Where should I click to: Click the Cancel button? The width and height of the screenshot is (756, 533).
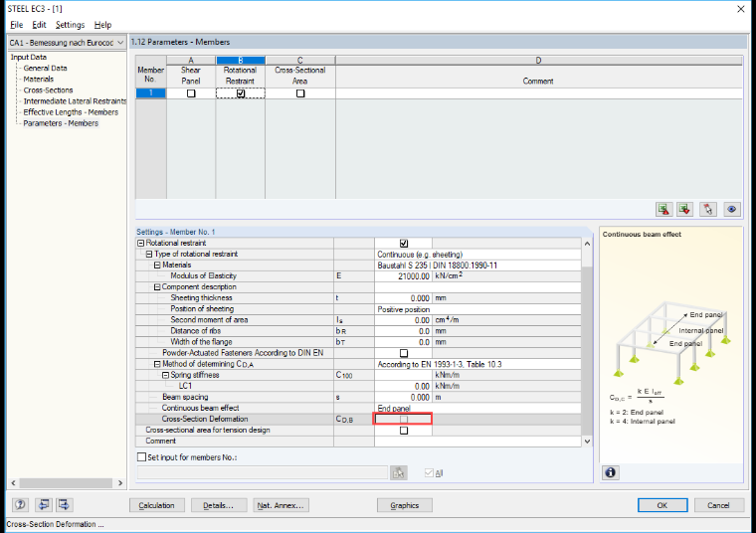[718, 505]
